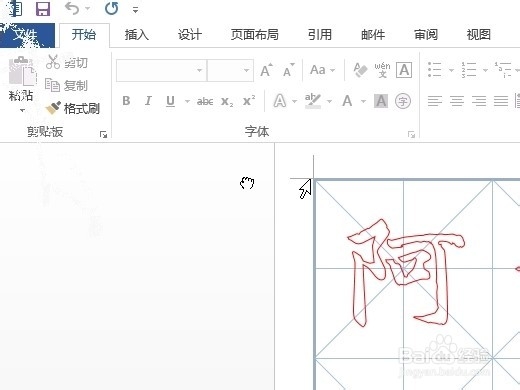This screenshot has width=520, height=390.
Task: Click the Redo/Repeat icon
Action: point(112,9)
